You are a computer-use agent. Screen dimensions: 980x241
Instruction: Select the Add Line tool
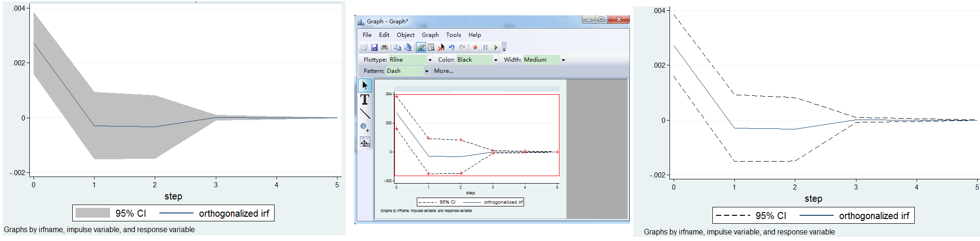pos(365,113)
